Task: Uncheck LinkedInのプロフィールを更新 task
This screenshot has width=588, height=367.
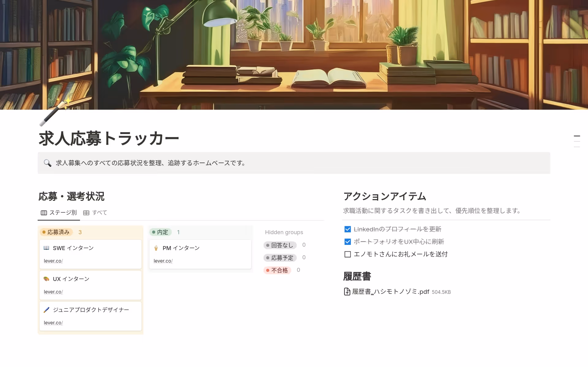Action: click(348, 229)
